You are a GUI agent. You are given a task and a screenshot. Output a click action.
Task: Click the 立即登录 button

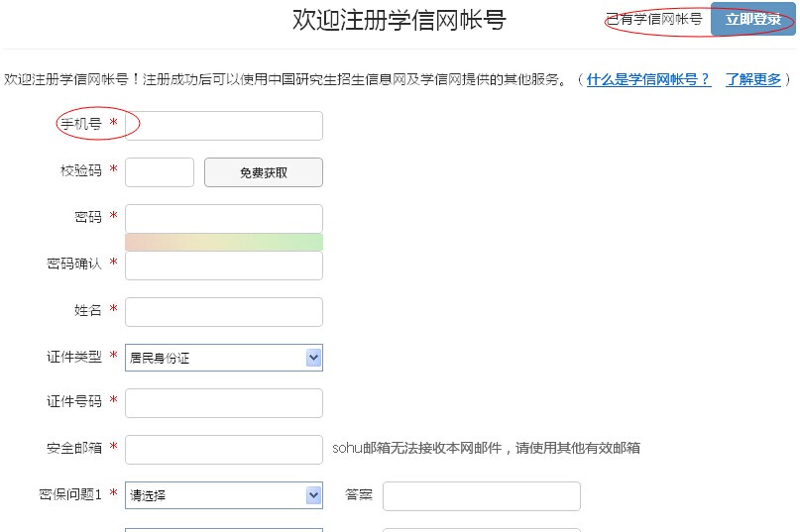click(x=752, y=19)
